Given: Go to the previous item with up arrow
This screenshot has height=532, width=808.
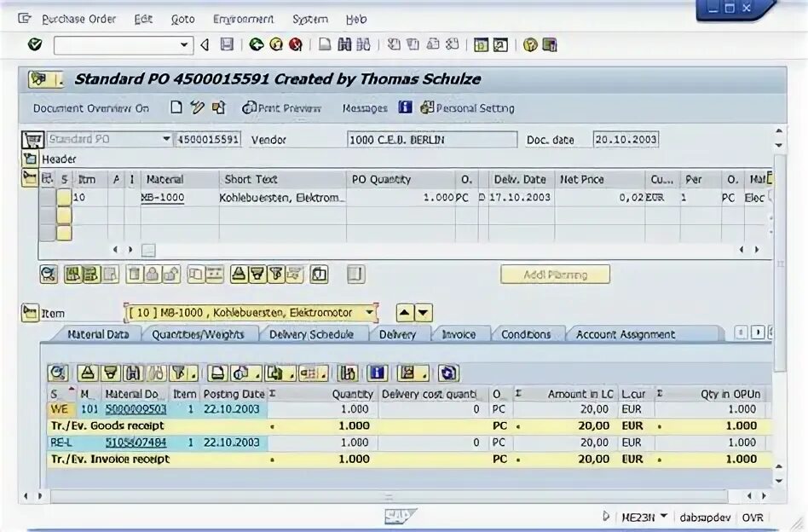Looking at the screenshot, I should 405,312.
